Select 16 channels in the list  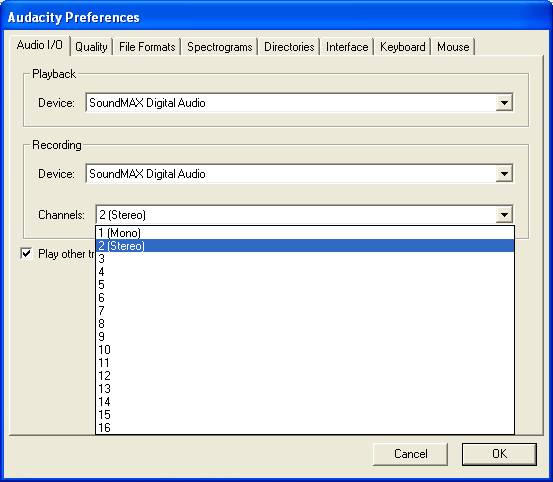click(x=305, y=428)
